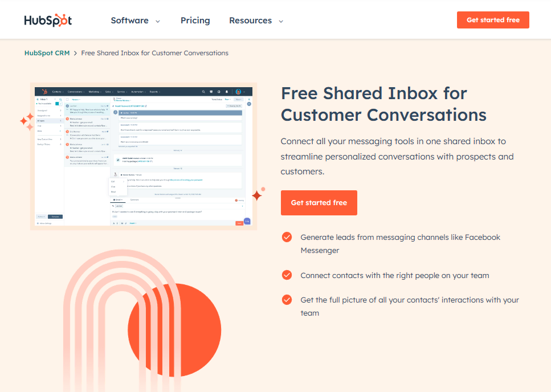The height and width of the screenshot is (392, 551).
Task: Open the Insert dropdown in the reply editor
Action: [x=132, y=223]
